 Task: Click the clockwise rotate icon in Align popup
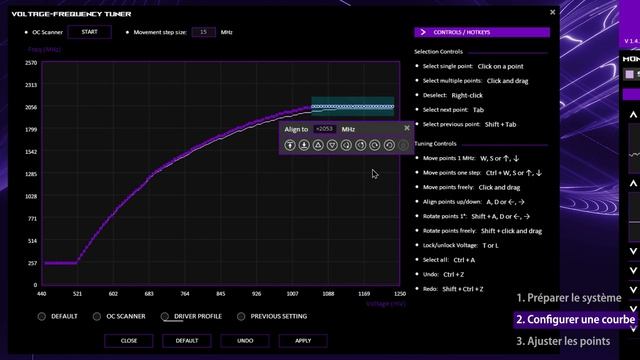[375, 145]
